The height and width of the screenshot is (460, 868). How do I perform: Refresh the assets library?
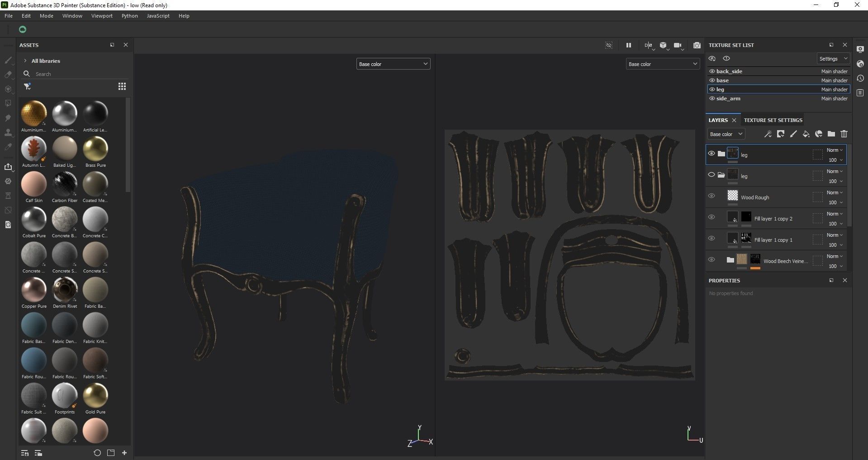pyautogui.click(x=97, y=453)
